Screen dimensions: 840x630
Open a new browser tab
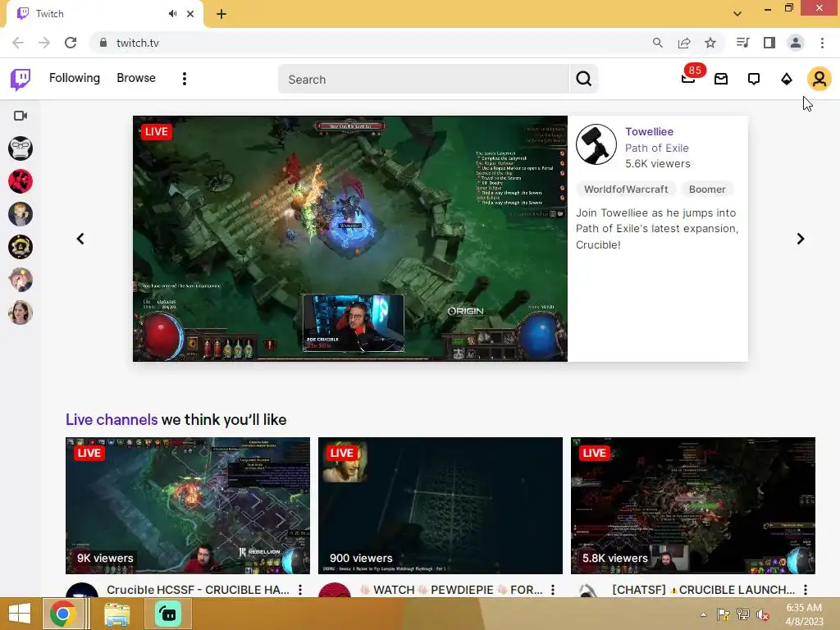click(221, 14)
